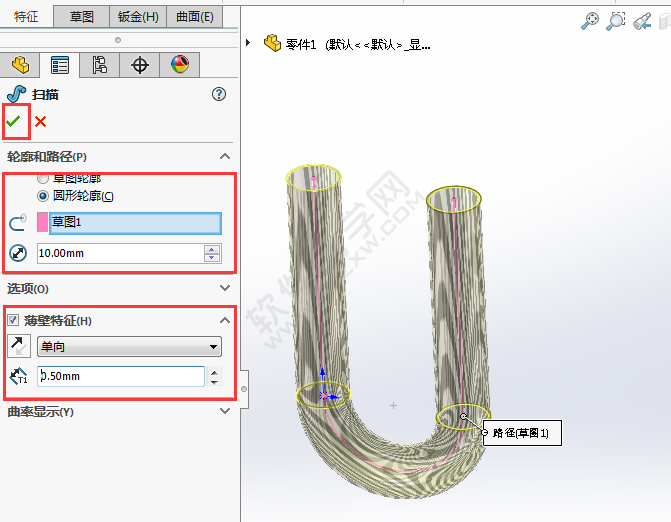
Task: Switch to 草图 ribbon tab
Action: (82, 17)
